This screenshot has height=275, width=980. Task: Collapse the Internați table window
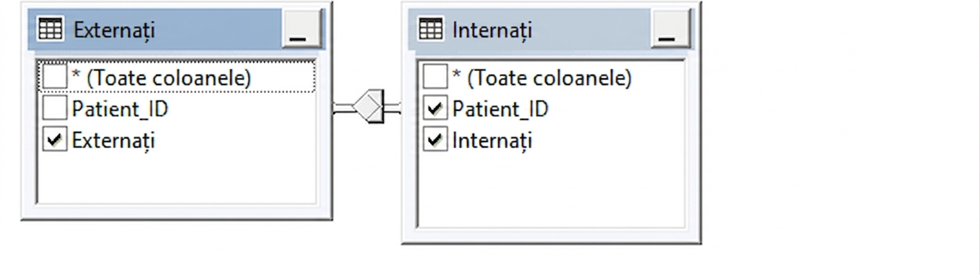[x=670, y=29]
